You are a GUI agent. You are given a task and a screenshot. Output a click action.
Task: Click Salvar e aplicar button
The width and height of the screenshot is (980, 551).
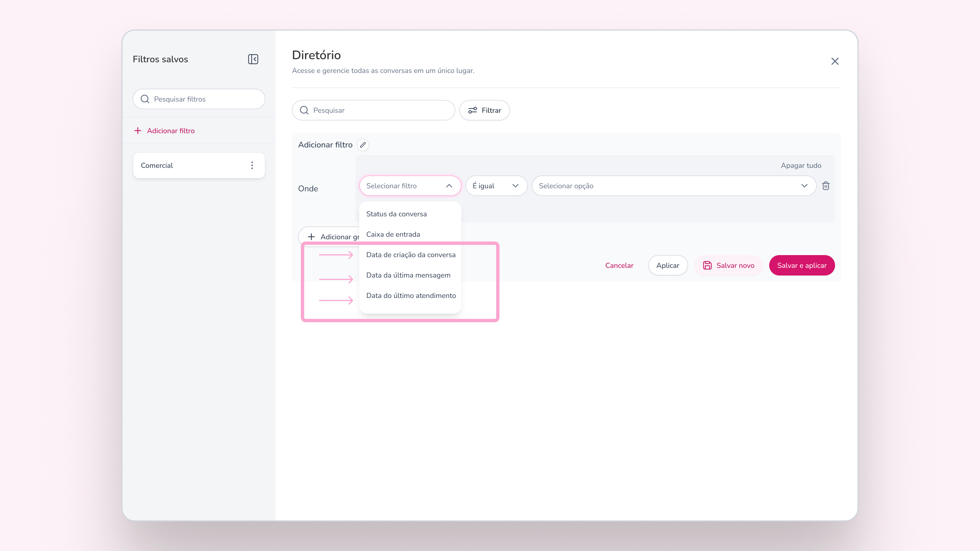click(x=802, y=265)
